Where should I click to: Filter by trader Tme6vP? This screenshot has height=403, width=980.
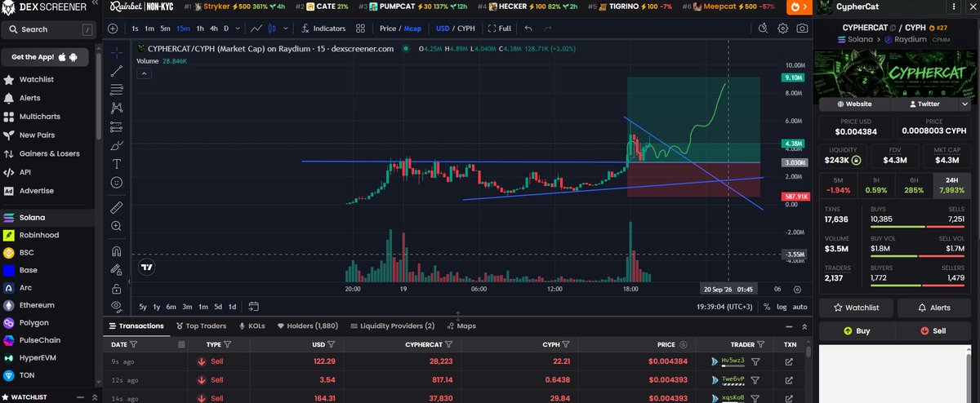coord(755,379)
